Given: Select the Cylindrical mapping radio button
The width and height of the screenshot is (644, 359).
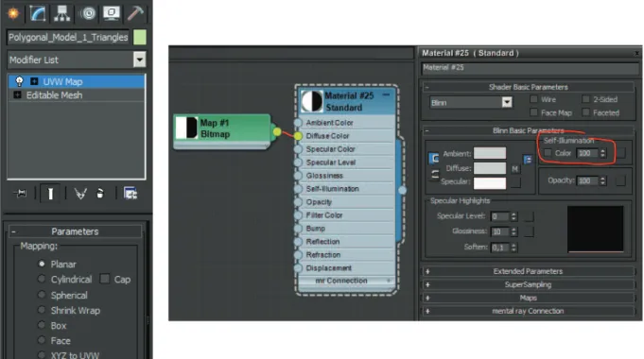Looking at the screenshot, I should 41,279.
